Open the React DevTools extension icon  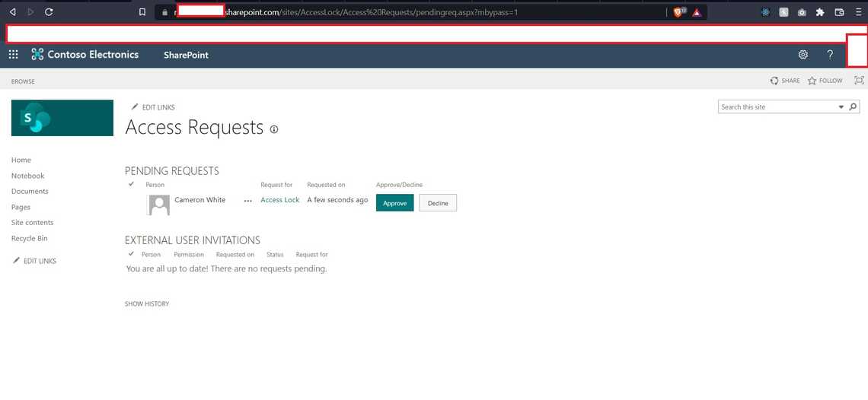coord(765,12)
